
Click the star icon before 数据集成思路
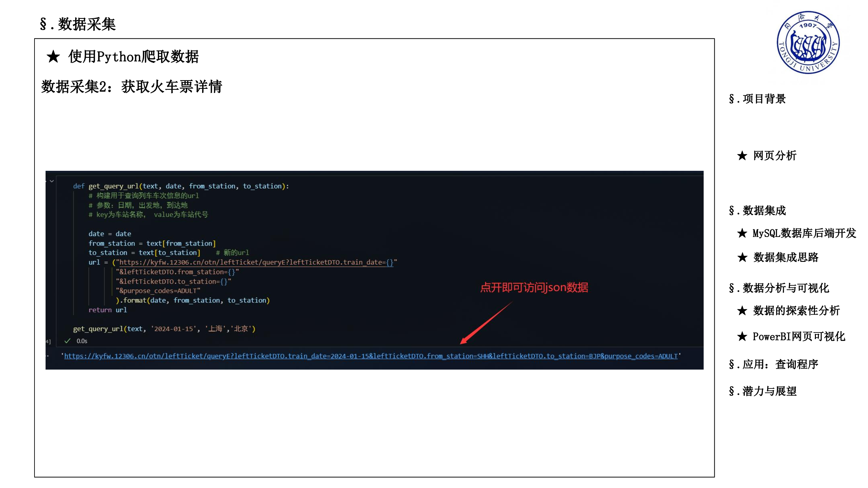point(742,257)
